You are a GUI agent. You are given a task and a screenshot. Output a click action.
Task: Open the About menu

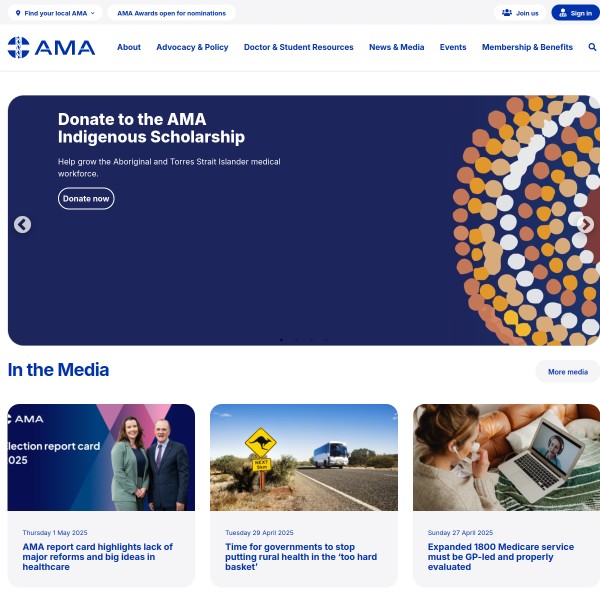click(x=129, y=47)
